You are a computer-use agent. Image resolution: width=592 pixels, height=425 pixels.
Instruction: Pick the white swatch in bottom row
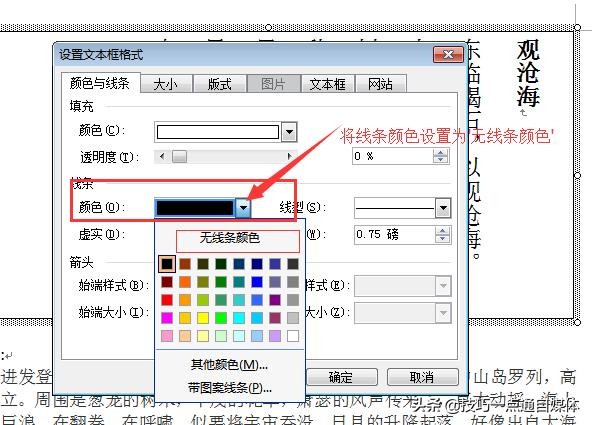tap(293, 336)
